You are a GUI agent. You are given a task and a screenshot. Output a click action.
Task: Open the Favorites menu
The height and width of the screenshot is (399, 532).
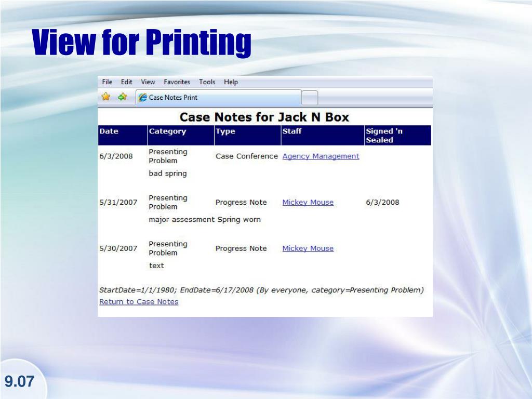point(177,82)
